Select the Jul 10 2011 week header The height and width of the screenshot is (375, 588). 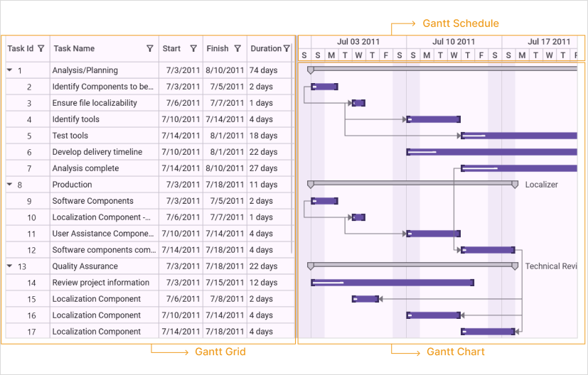(x=454, y=42)
